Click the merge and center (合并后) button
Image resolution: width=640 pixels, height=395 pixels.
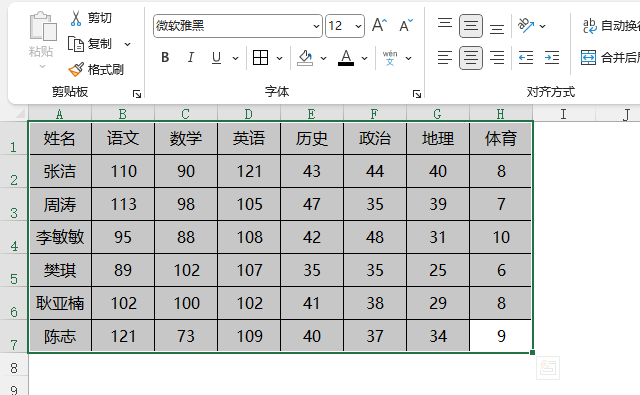coord(610,58)
